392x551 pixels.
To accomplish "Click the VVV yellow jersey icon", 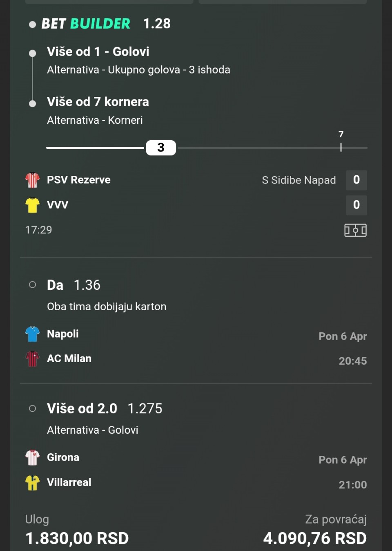I will click(x=32, y=205).
